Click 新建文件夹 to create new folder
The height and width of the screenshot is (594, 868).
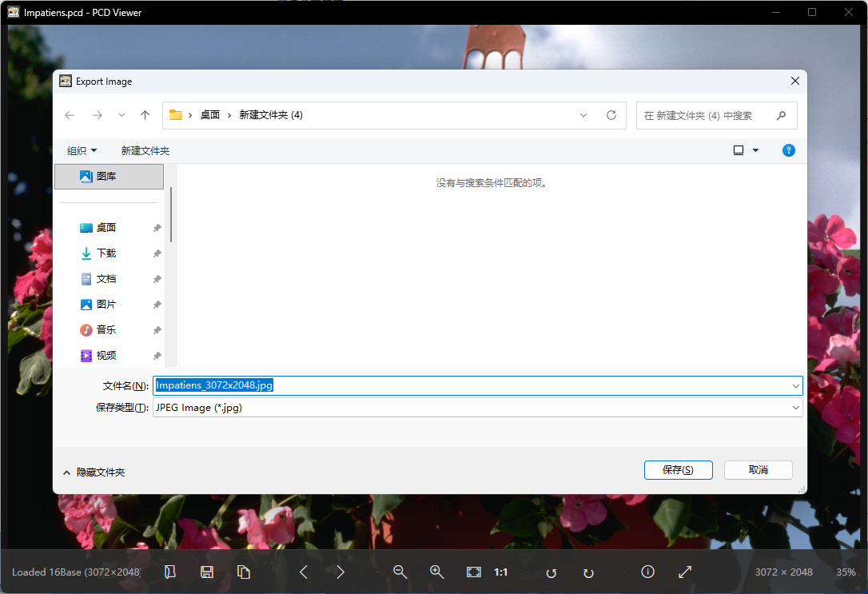[145, 150]
